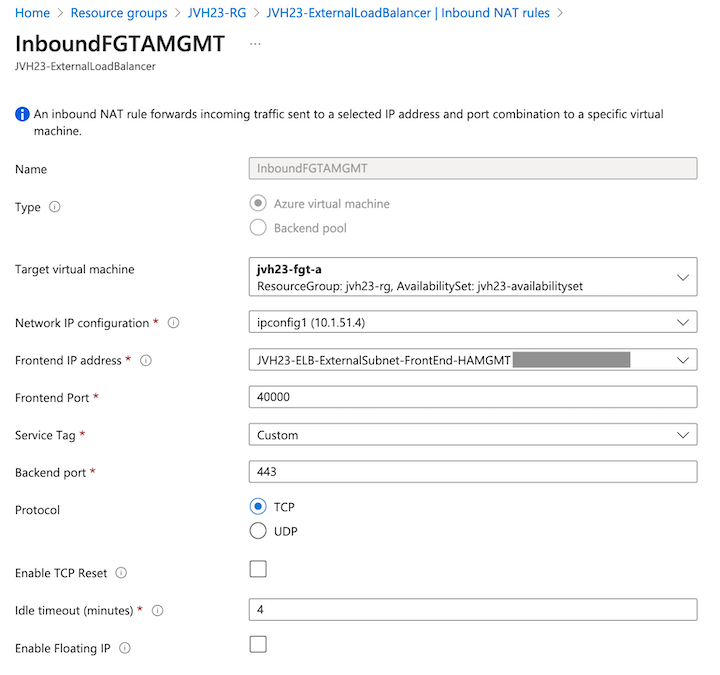This screenshot has height=675, width=720.
Task: Click the blue information banner icon
Action: [22, 114]
